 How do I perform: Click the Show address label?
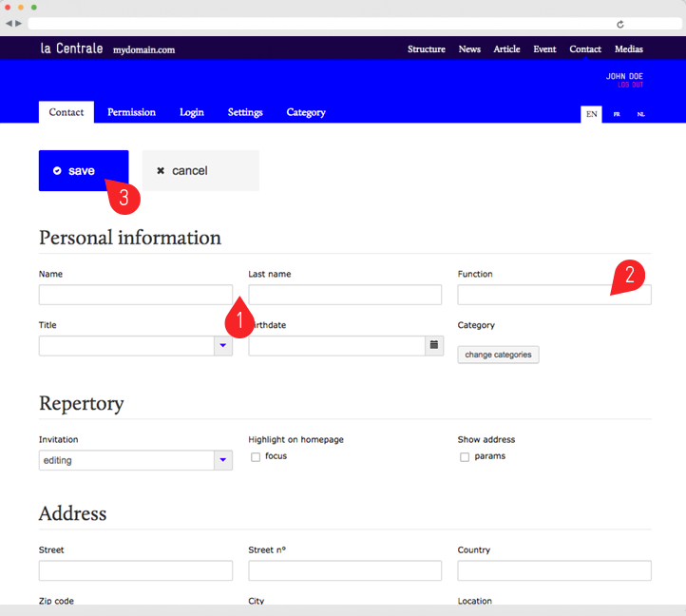pyautogui.click(x=486, y=439)
